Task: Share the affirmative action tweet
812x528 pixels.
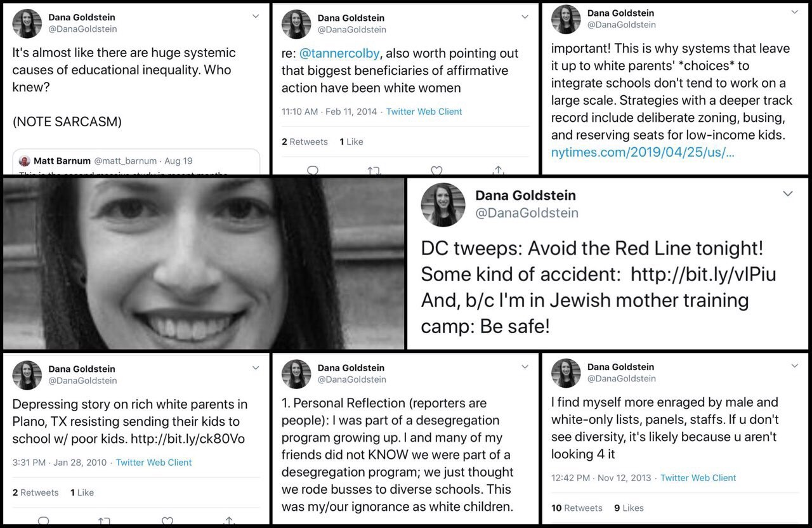Action: tap(499, 170)
